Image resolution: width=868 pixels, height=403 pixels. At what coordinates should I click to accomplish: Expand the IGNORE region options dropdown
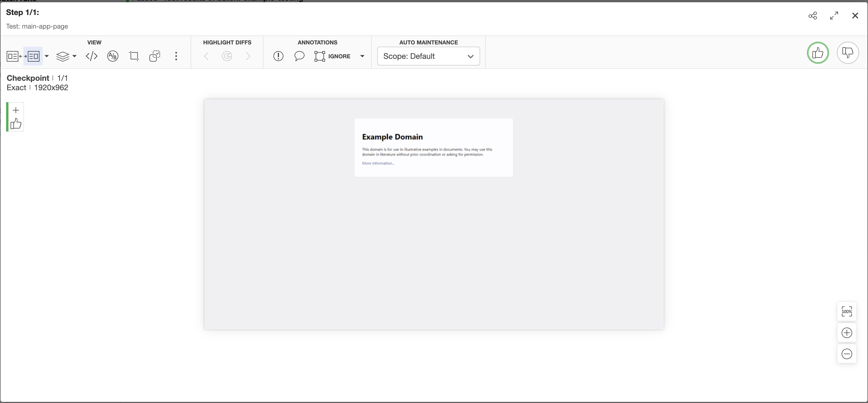[x=363, y=56]
